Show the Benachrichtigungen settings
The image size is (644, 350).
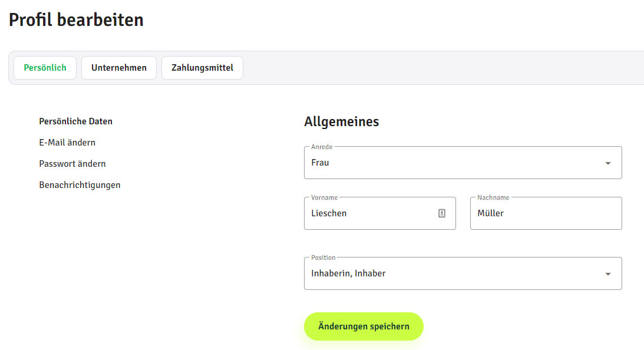(80, 185)
